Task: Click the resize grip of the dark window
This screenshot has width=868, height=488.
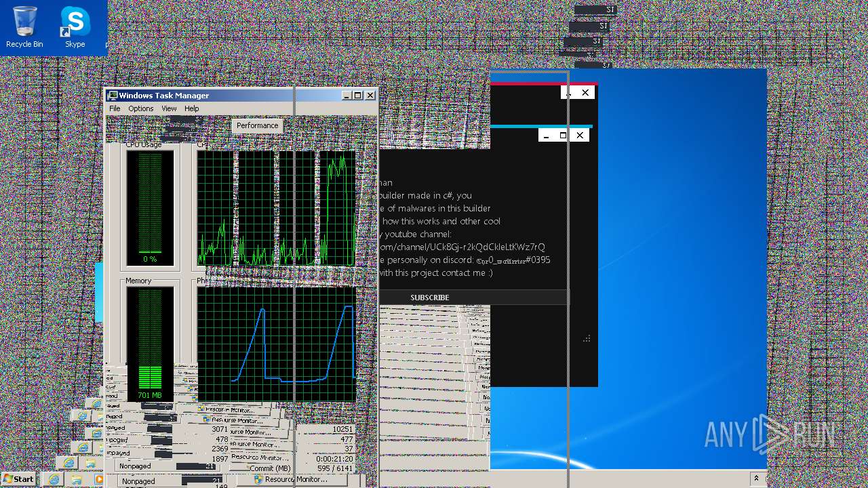Action: tap(587, 338)
